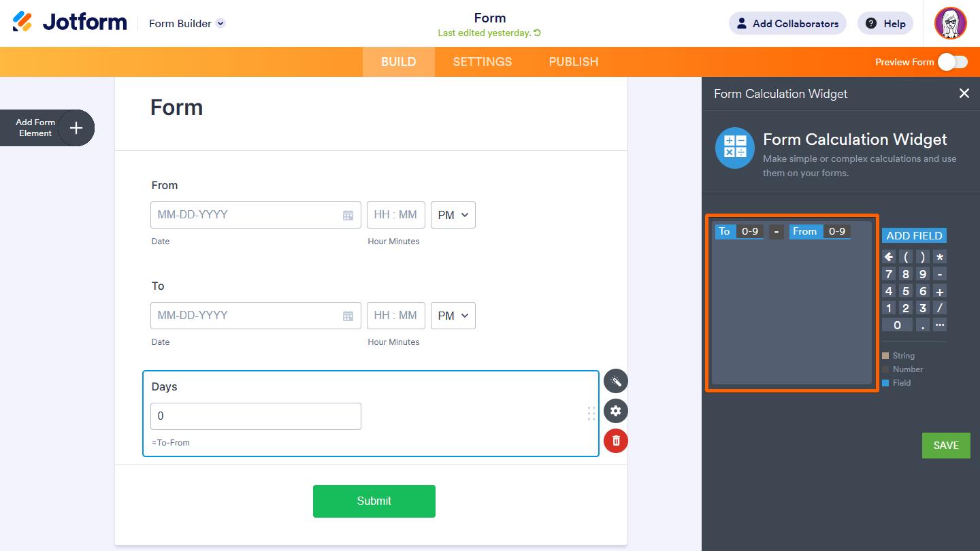Click keypad number 8
980x551 pixels.
tap(906, 274)
